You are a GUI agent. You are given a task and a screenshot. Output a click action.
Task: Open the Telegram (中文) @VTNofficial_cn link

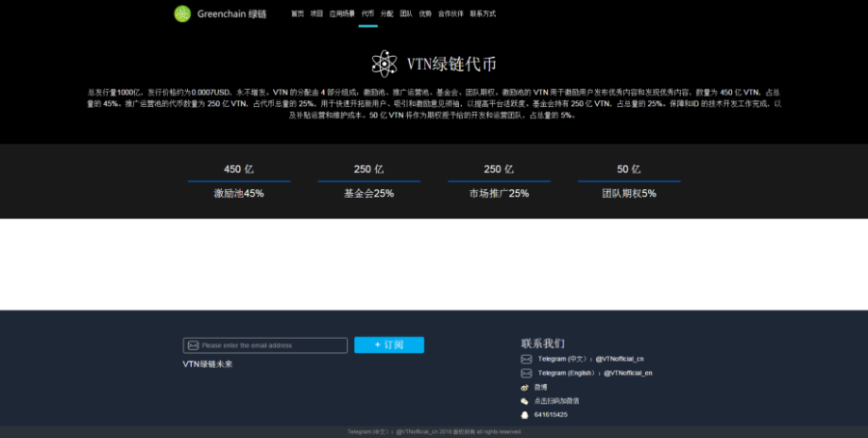[x=590, y=359]
